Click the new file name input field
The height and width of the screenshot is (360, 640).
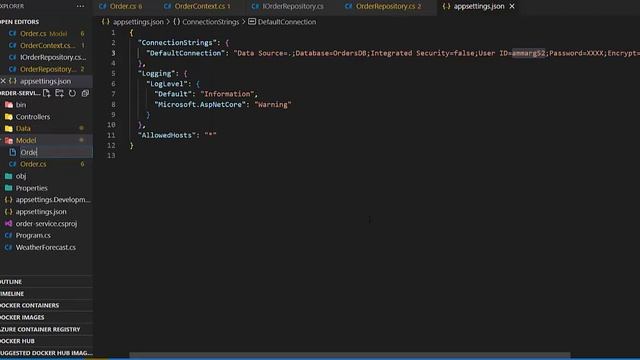[x=56, y=152]
